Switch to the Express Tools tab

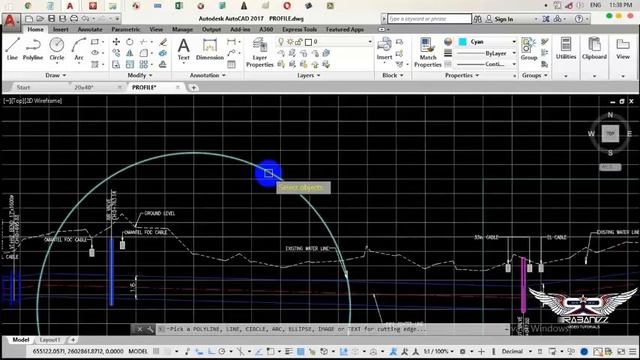(x=299, y=29)
